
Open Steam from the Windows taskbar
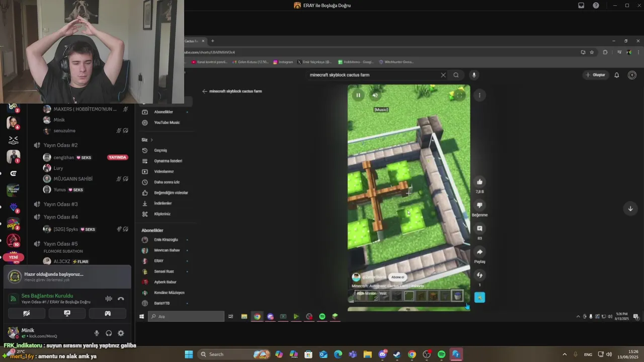pyautogui.click(x=397, y=354)
